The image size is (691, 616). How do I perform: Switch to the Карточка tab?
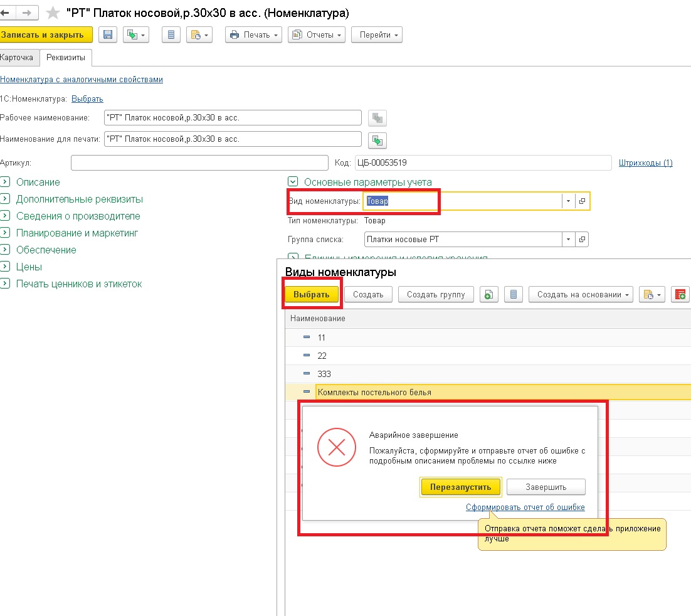pos(18,58)
